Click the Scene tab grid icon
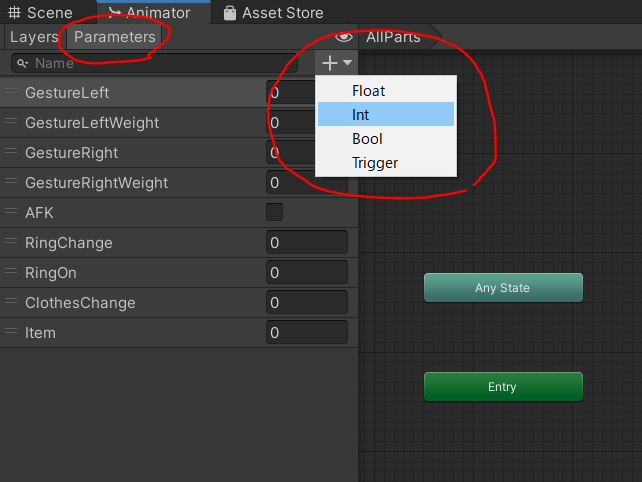 click(14, 13)
